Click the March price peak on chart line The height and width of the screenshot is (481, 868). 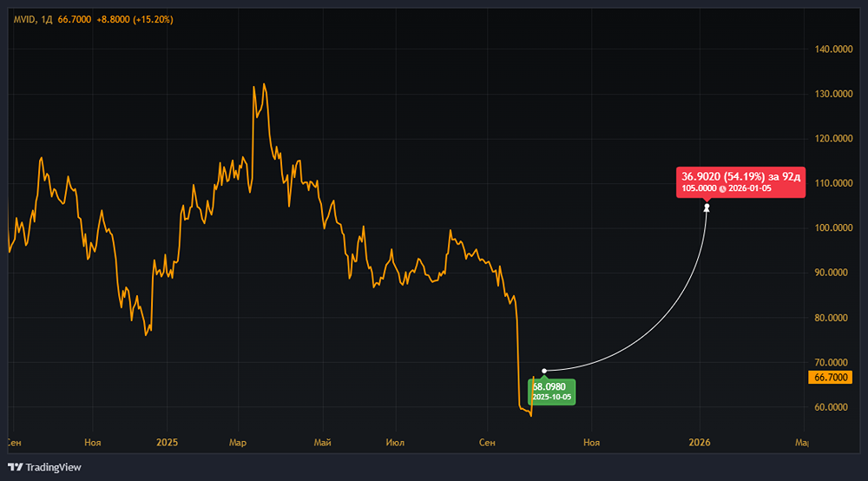coord(264,85)
